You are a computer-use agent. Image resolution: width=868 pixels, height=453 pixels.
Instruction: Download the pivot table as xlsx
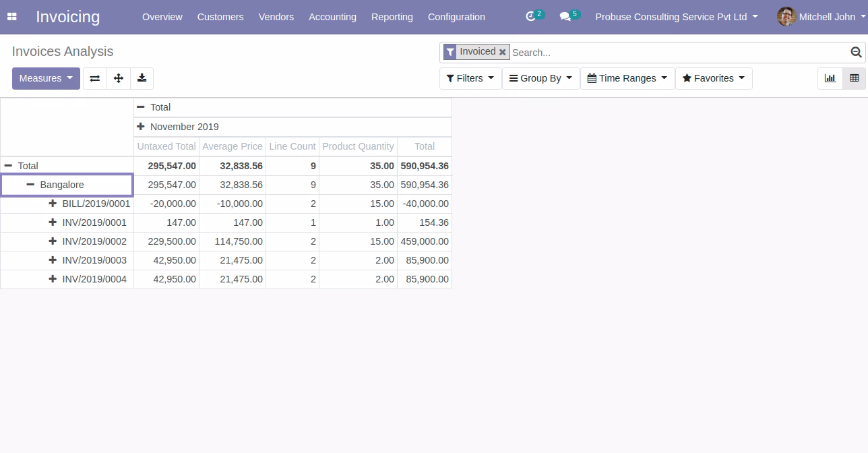pyautogui.click(x=142, y=78)
